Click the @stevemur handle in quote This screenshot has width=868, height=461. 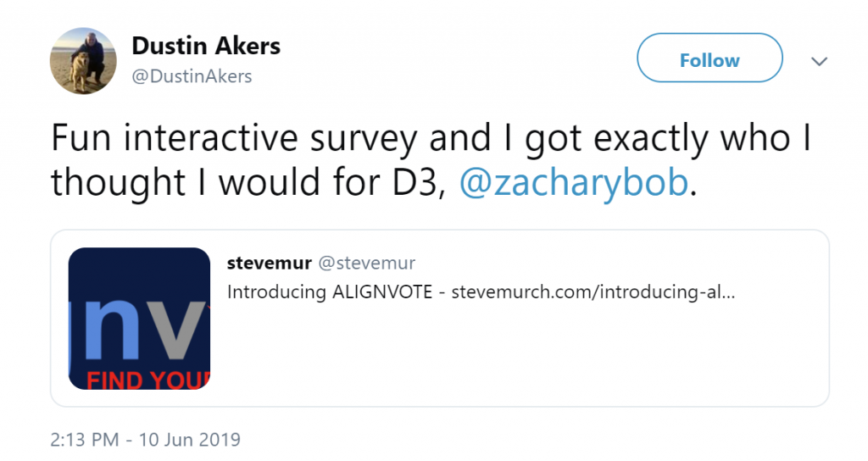point(366,263)
